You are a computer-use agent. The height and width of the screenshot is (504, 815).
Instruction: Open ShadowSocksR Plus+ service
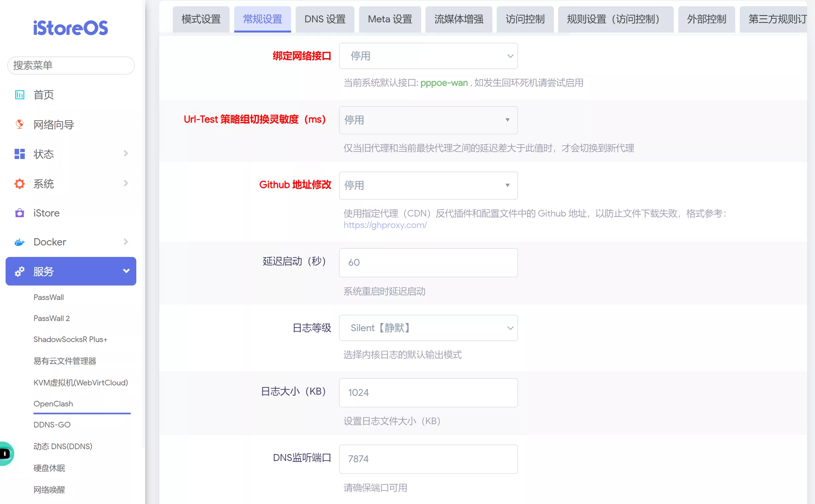[70, 339]
